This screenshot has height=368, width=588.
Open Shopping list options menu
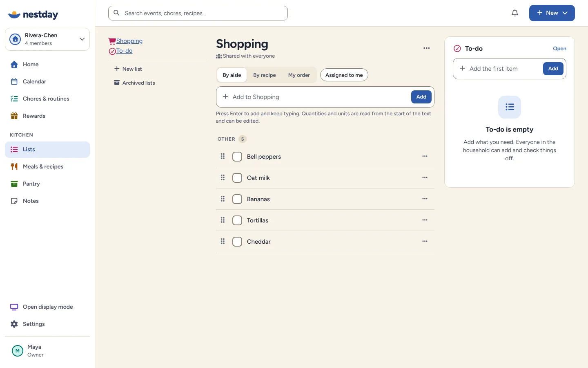(427, 48)
